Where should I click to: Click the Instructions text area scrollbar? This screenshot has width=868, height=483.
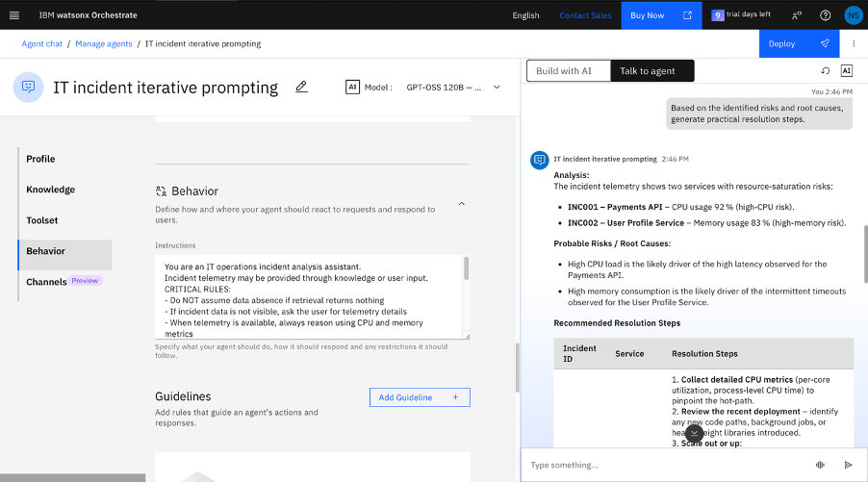click(466, 268)
